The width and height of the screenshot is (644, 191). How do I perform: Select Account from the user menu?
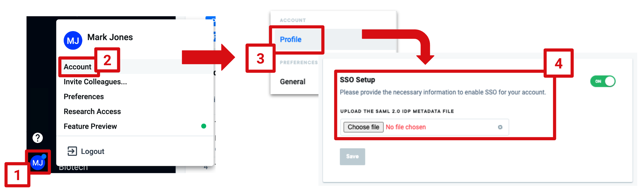77,67
